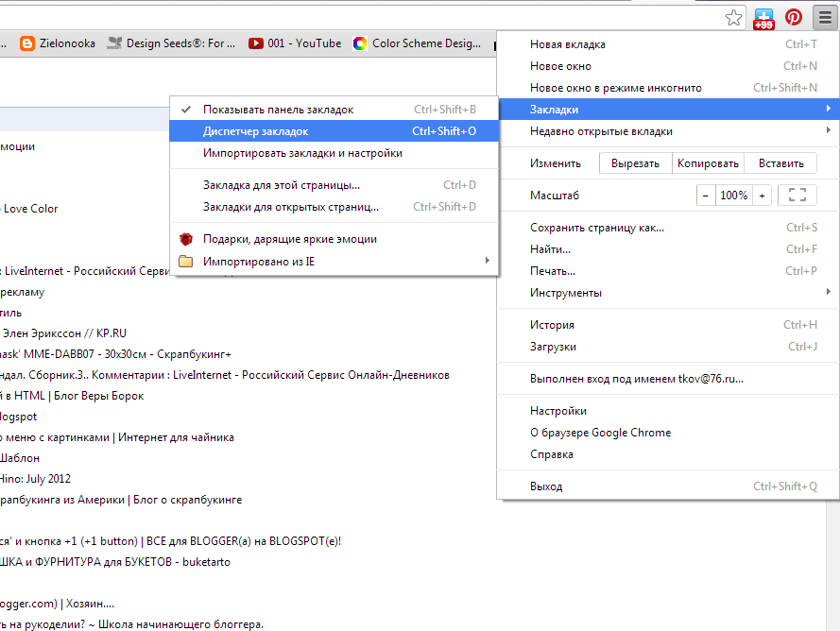The image size is (840, 631).
Task: Click 'Выполнен вход под именем tkov@76.ru...'
Action: point(667,379)
